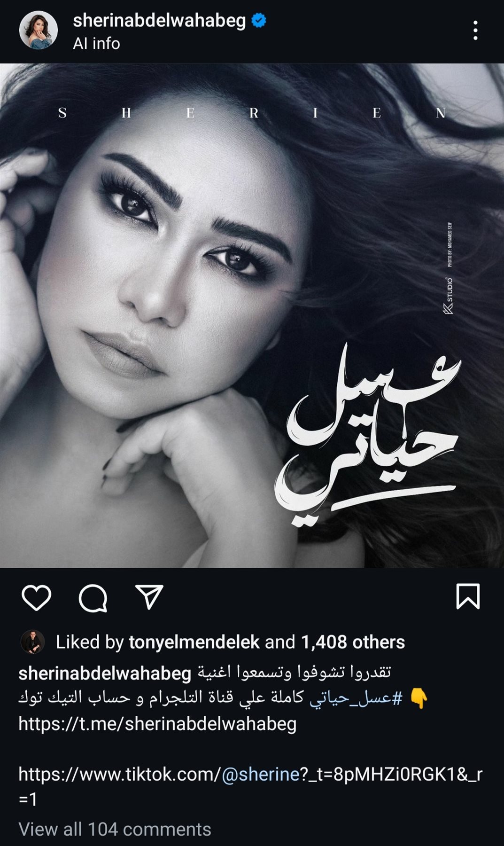Tap the SHERIEN title text on the image
The image size is (504, 846).
[x=252, y=113]
